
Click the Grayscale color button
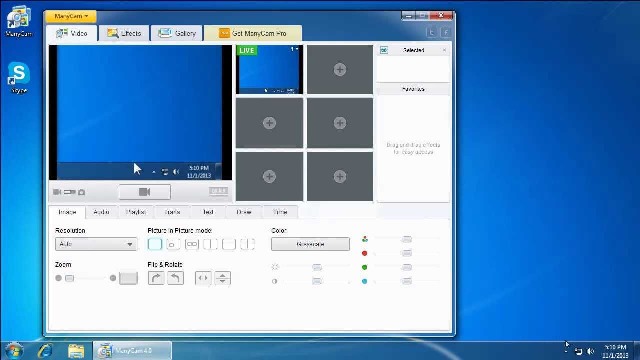click(310, 244)
